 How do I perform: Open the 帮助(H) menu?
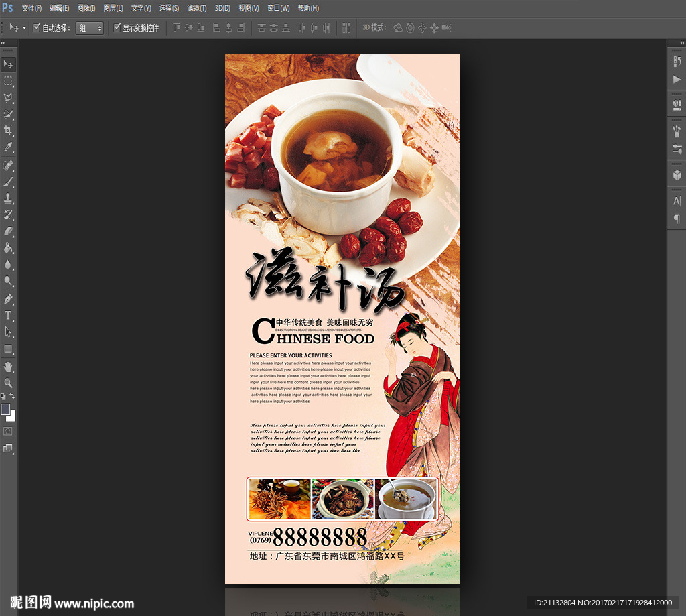click(x=308, y=8)
